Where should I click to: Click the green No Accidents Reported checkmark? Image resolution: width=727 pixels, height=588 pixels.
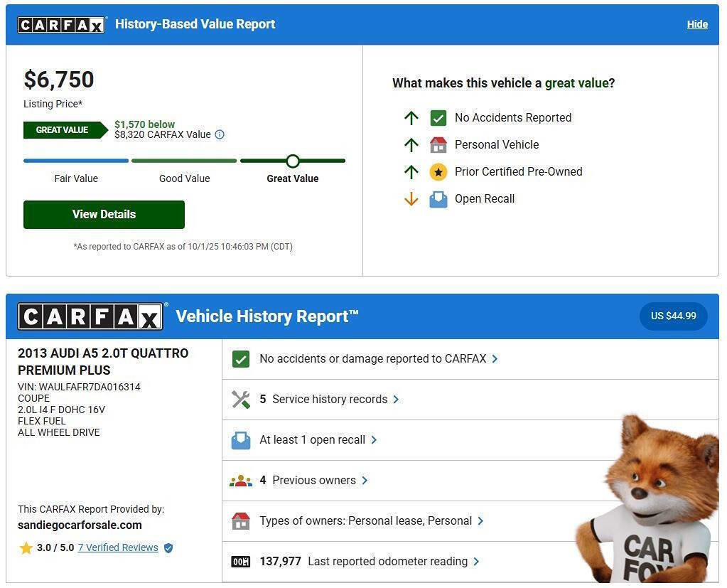click(438, 118)
